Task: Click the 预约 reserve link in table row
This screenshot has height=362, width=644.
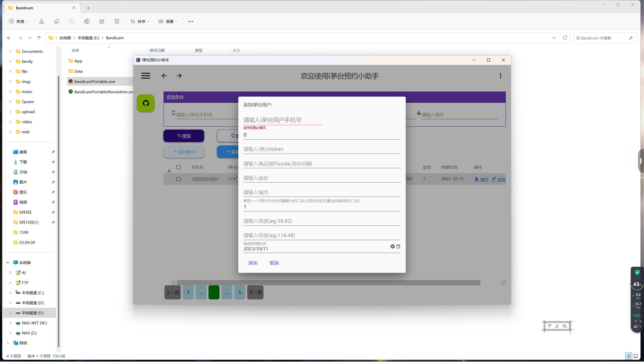Action: pos(481,179)
